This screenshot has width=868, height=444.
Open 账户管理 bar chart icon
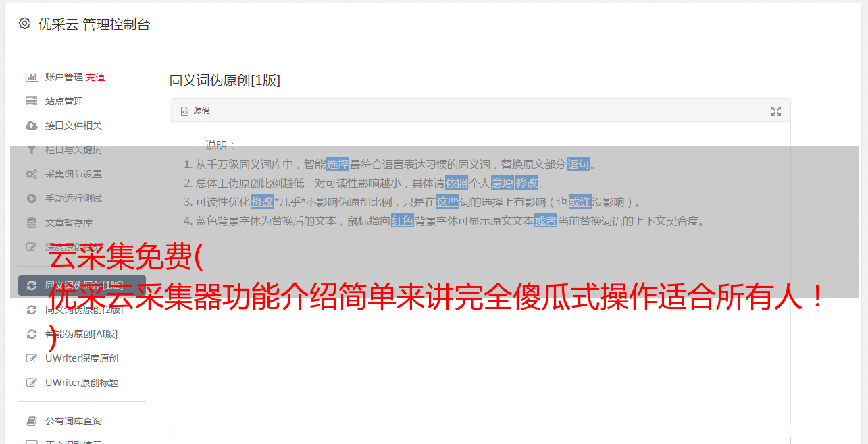pyautogui.click(x=31, y=77)
